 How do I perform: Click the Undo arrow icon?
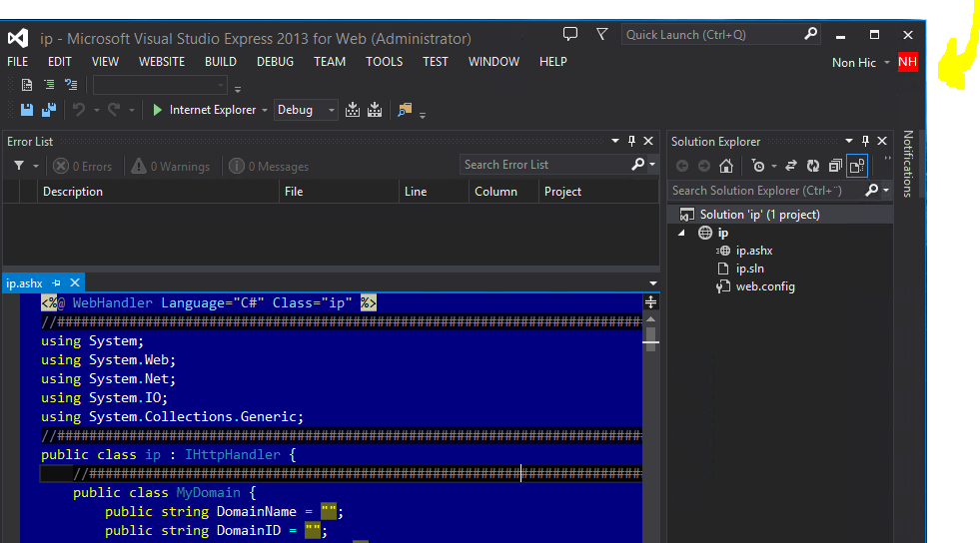79,110
